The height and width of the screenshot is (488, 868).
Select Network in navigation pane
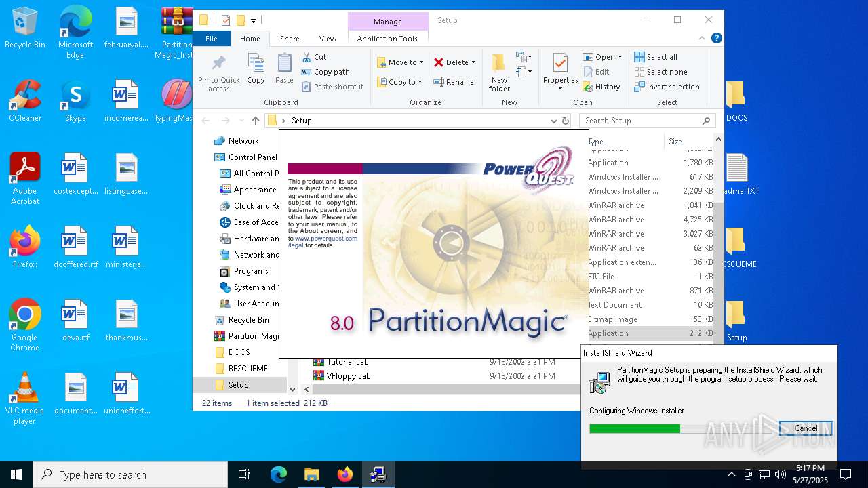(243, 141)
